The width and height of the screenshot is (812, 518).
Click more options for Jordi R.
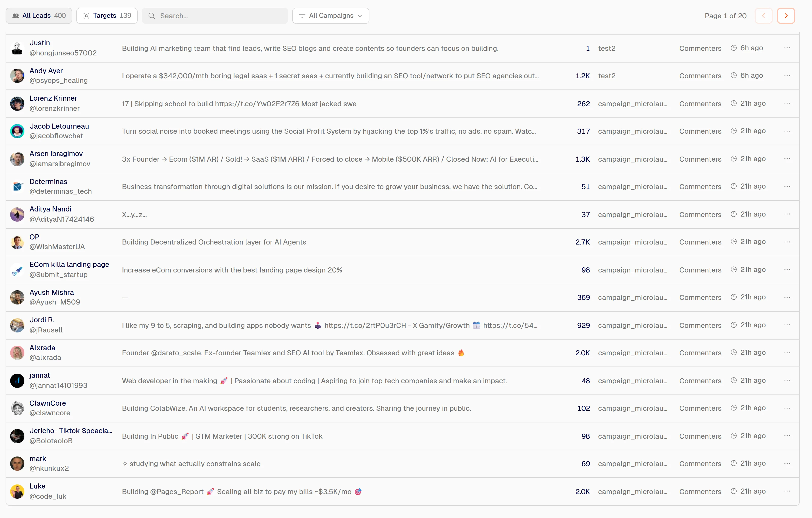coord(787,325)
